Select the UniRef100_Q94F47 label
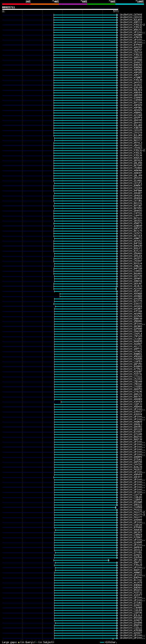This screenshot has width=146, height=644. point(131,50)
